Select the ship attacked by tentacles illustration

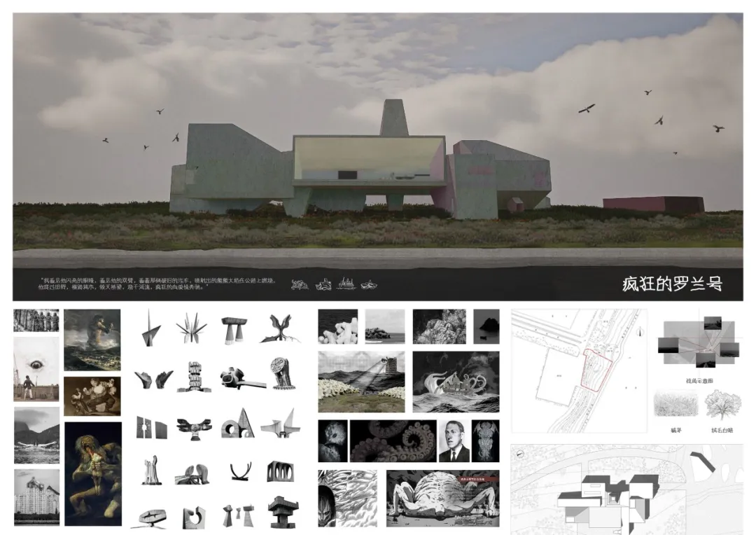coord(456,382)
